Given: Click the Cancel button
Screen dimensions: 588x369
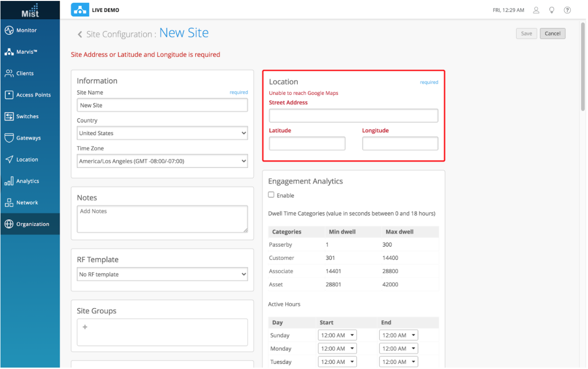Looking at the screenshot, I should pyautogui.click(x=552, y=33).
